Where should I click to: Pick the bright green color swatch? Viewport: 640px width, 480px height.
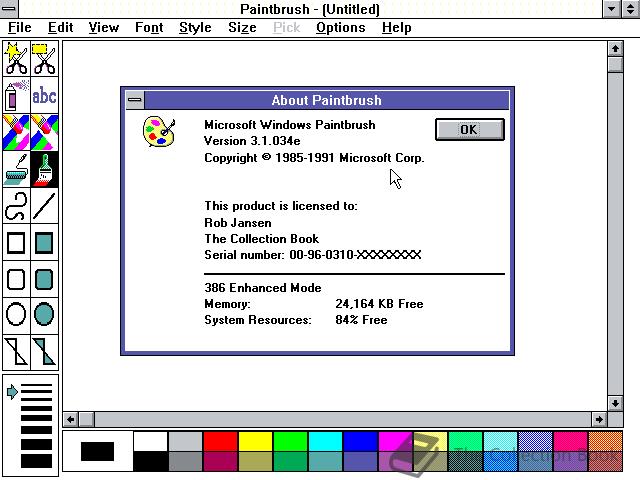tap(291, 442)
